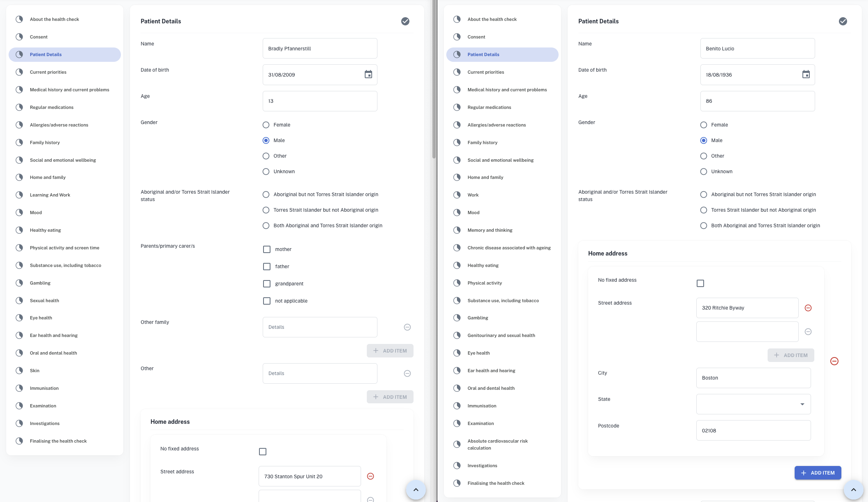Select the father carer checkbox
This screenshot has height=502, width=868.
[x=267, y=267]
